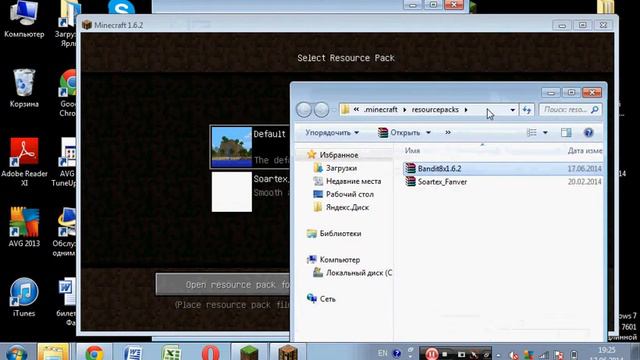Click the Имя column header
The width and height of the screenshot is (640, 360).
tap(412, 151)
